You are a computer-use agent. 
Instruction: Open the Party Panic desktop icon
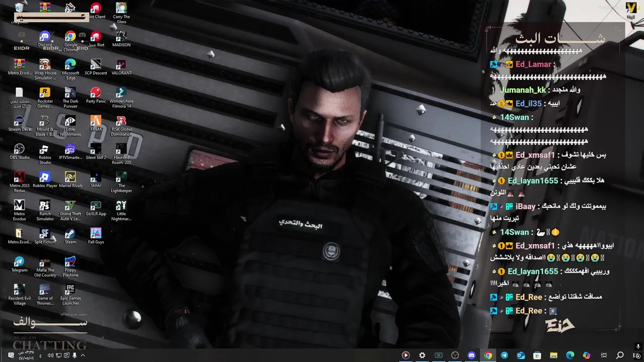tap(96, 96)
